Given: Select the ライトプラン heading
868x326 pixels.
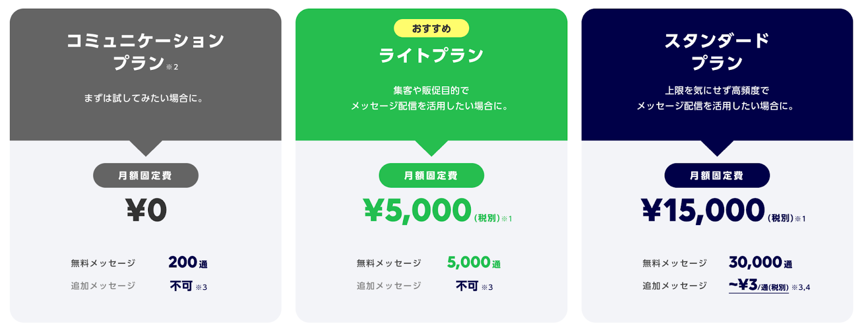Looking at the screenshot, I should [x=431, y=55].
